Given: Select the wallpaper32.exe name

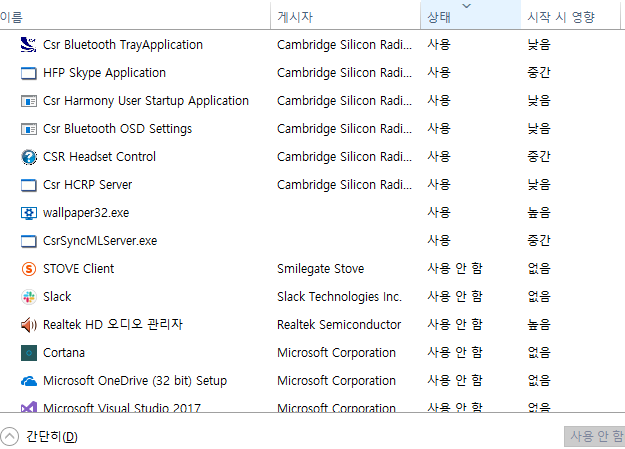Looking at the screenshot, I should point(86,213).
